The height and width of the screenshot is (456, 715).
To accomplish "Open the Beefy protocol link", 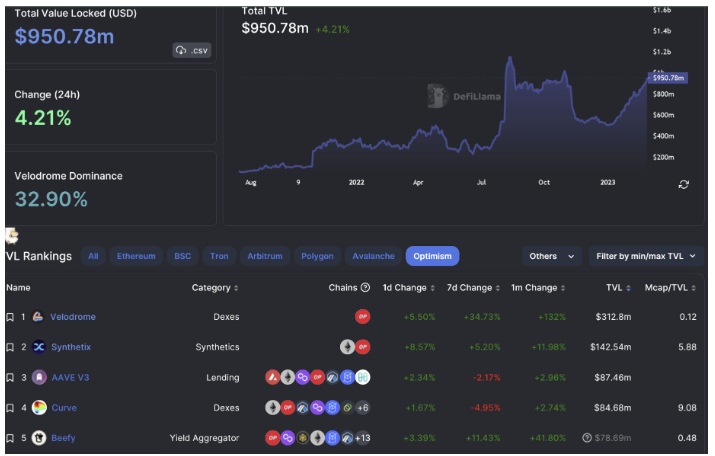I will [63, 438].
